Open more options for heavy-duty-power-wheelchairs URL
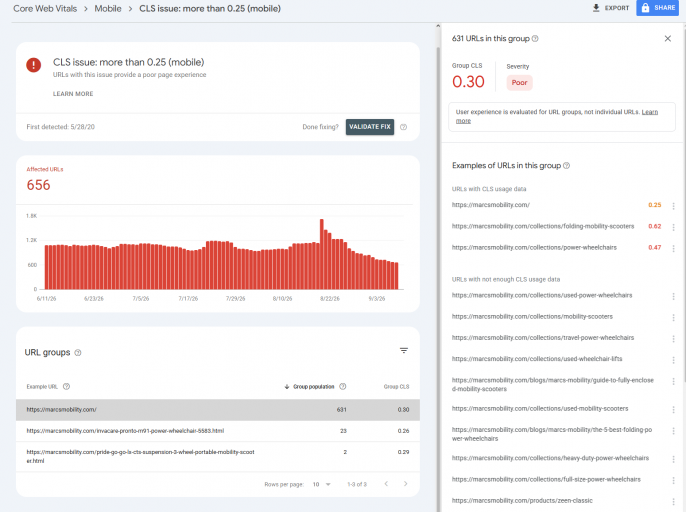 click(673, 459)
